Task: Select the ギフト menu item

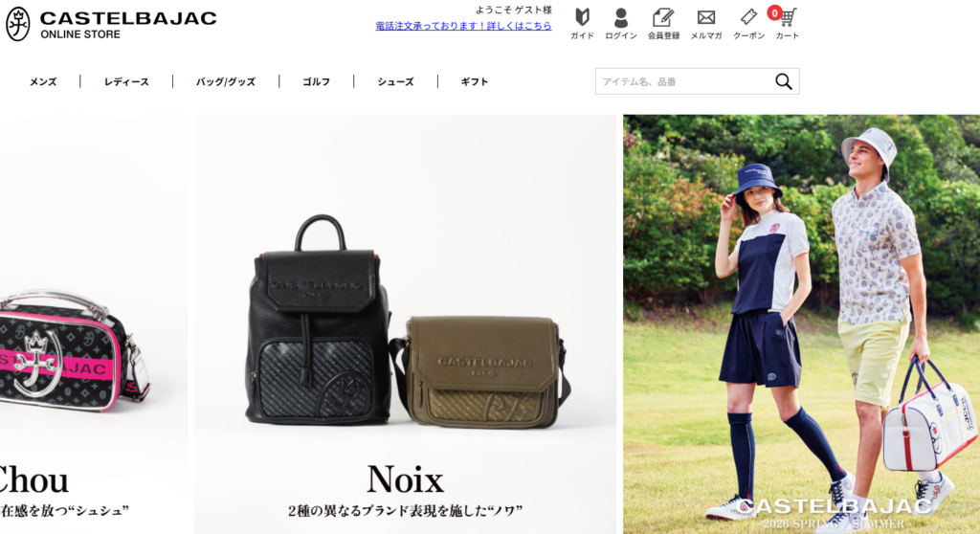Action: coord(475,82)
